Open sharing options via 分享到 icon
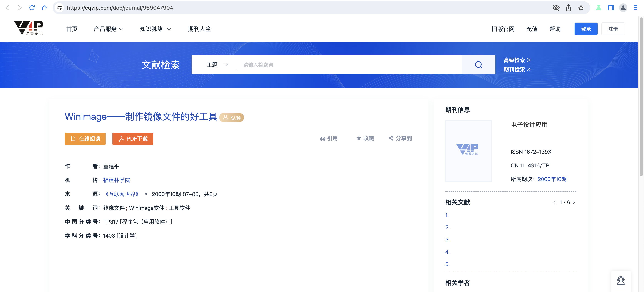 click(x=391, y=138)
